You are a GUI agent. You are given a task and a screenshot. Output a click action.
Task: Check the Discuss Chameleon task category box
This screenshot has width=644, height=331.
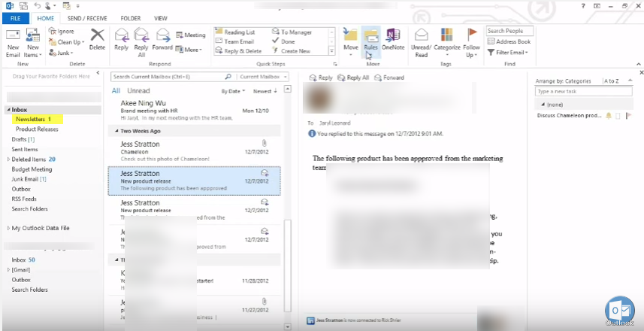point(618,116)
